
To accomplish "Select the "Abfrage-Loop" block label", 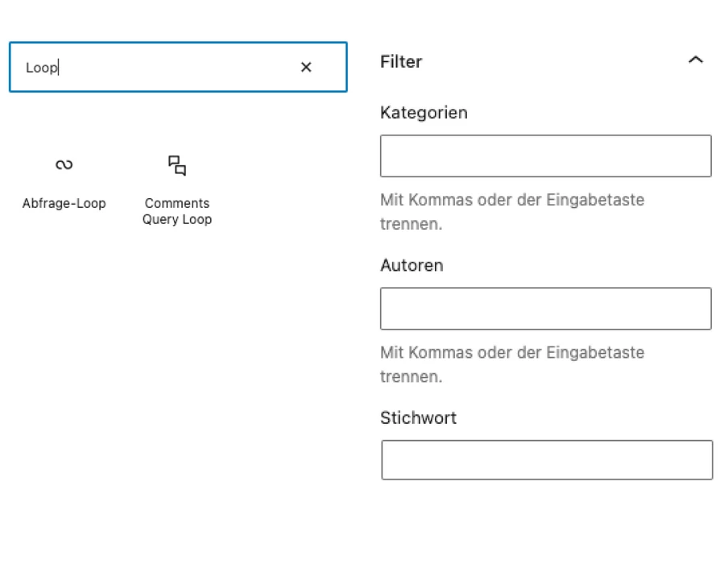I will click(x=64, y=203).
